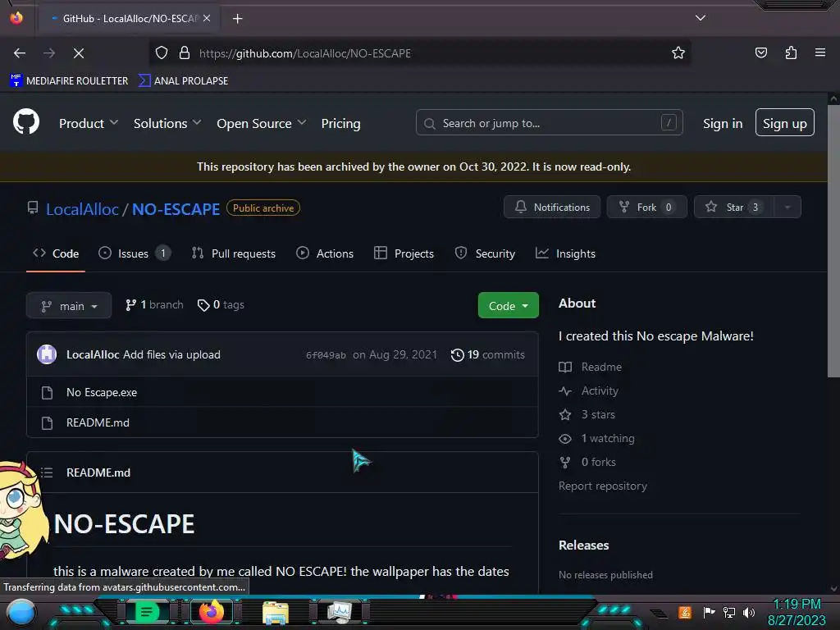Click the GitHub Octocat logo

coord(26,121)
